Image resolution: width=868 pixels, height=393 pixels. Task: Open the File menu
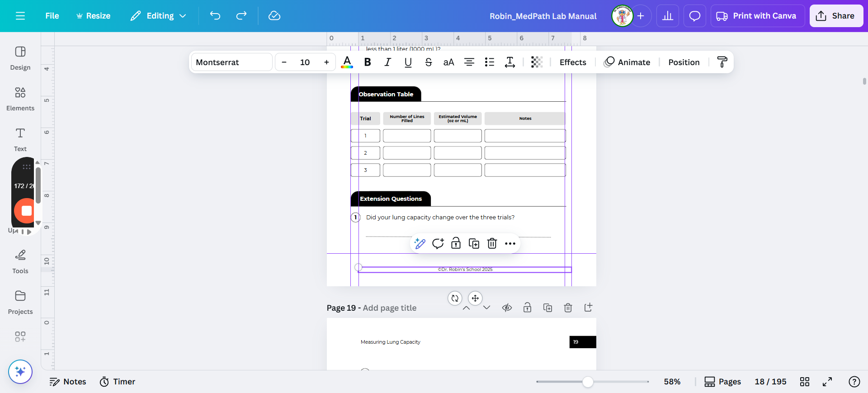click(52, 16)
